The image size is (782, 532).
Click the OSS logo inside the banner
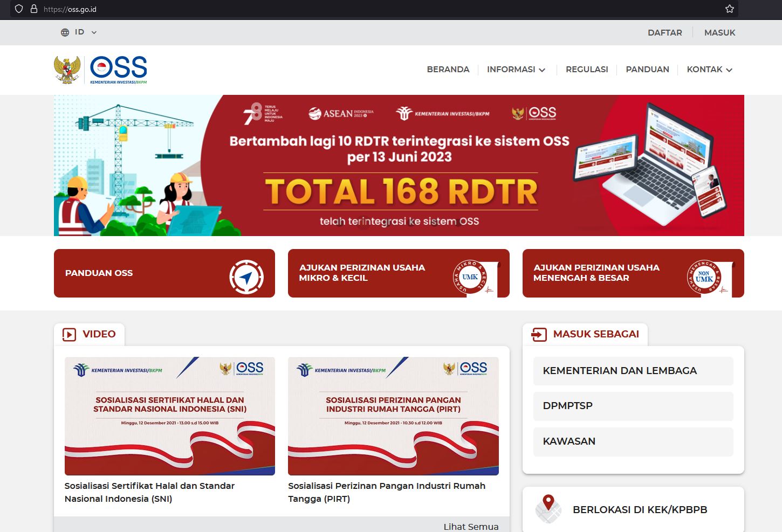pyautogui.click(x=534, y=113)
